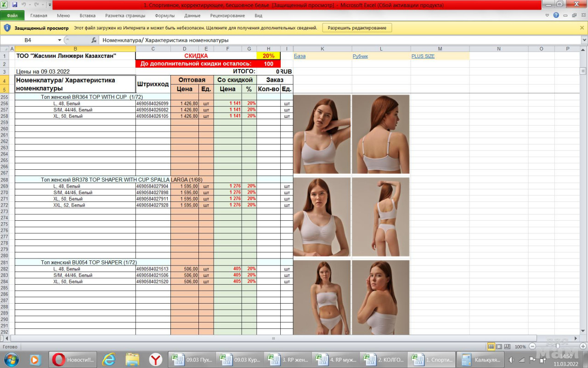Open the Файл tab
588x368 pixels.
click(x=12, y=15)
